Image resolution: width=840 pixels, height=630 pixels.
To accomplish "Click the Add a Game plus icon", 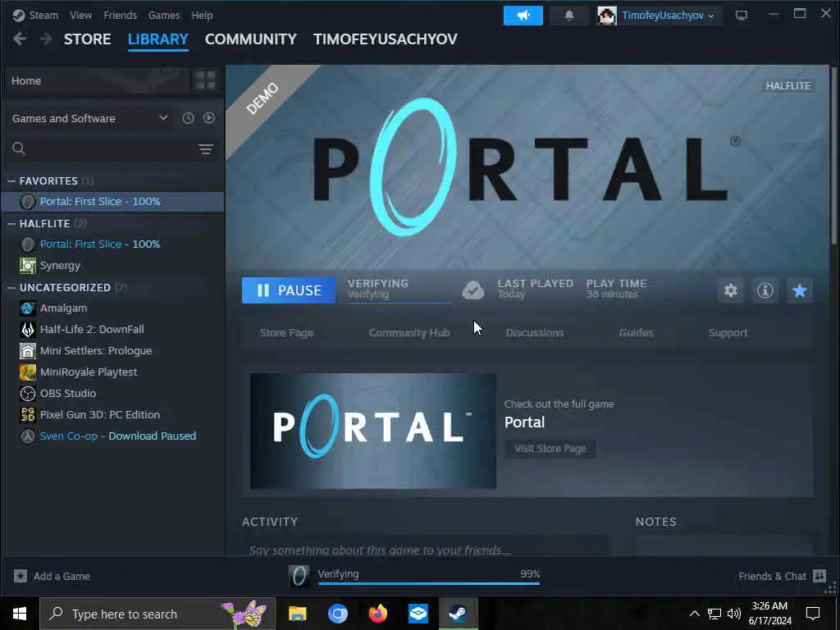I will [x=21, y=576].
